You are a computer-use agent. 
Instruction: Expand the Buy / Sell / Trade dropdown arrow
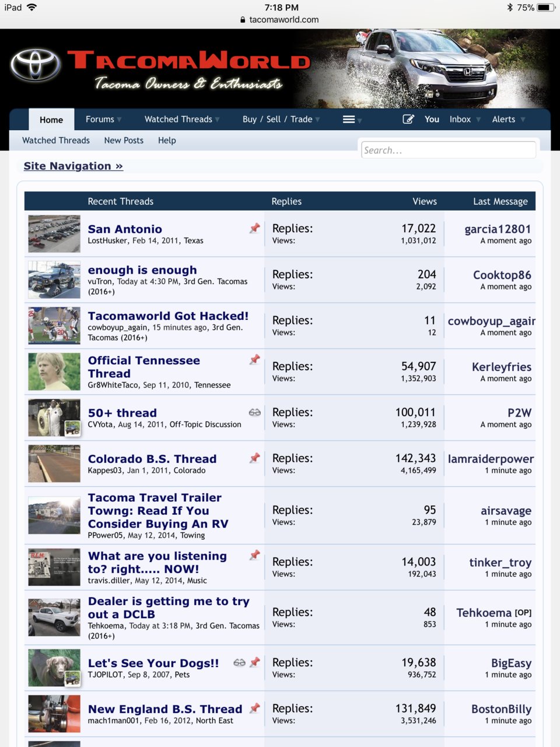click(x=317, y=120)
